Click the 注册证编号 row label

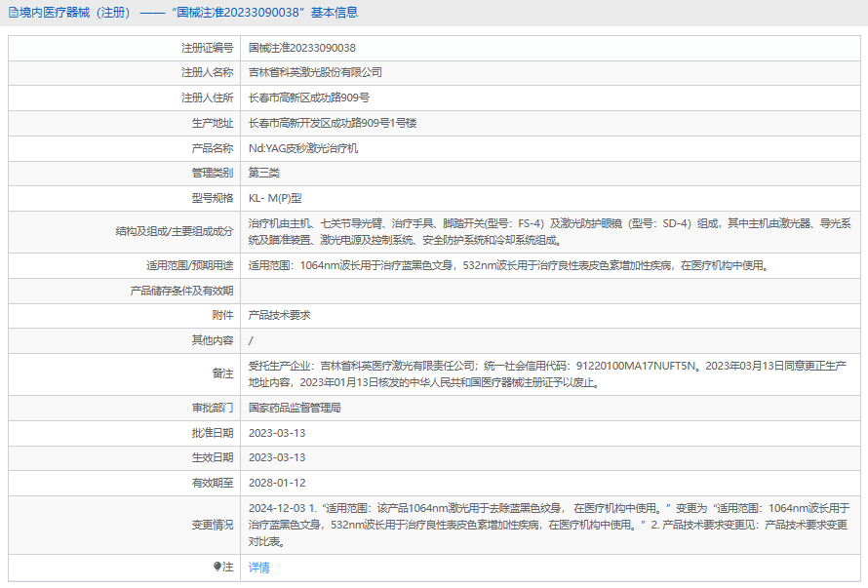[x=207, y=48]
